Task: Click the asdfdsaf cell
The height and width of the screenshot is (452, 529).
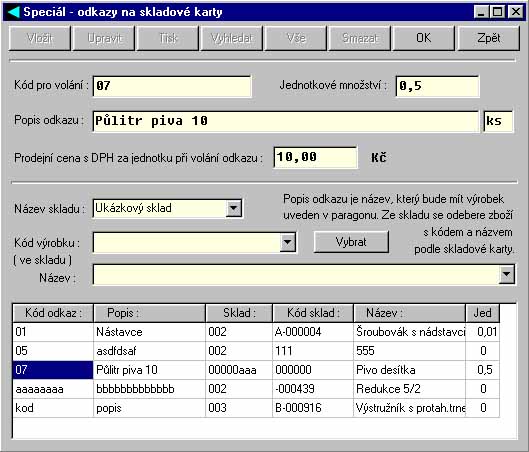Action: [149, 351]
